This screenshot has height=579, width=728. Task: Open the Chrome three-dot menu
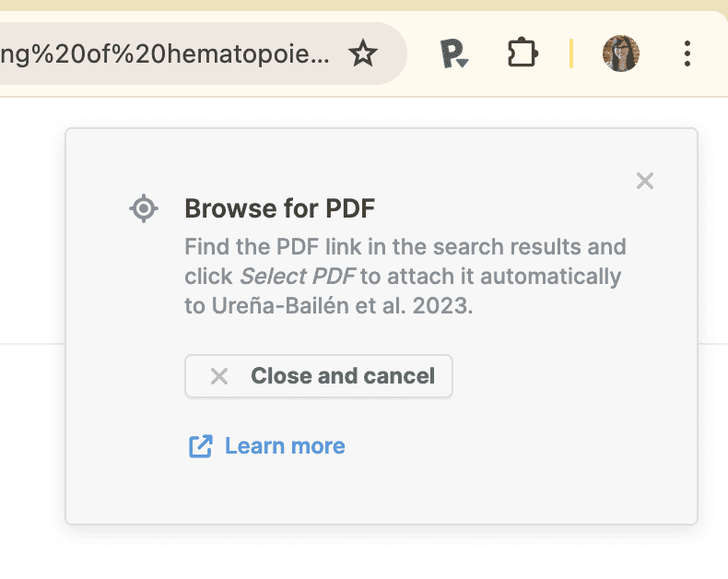tap(687, 54)
